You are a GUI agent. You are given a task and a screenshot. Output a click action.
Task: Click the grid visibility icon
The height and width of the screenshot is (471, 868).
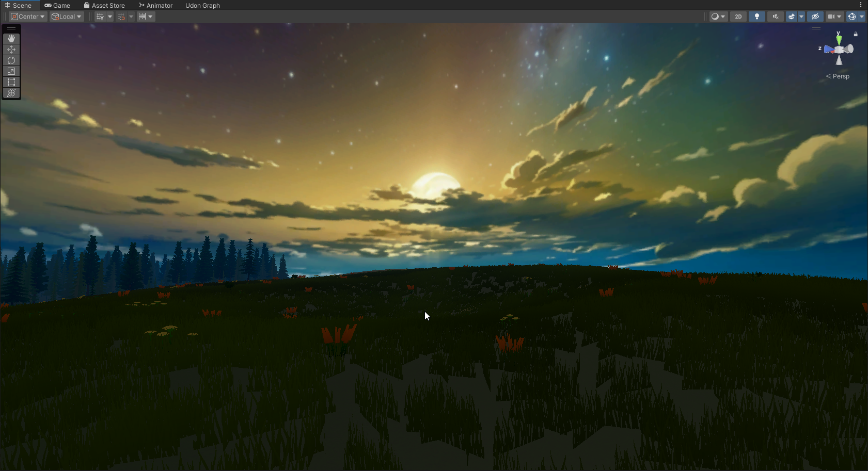click(x=100, y=17)
